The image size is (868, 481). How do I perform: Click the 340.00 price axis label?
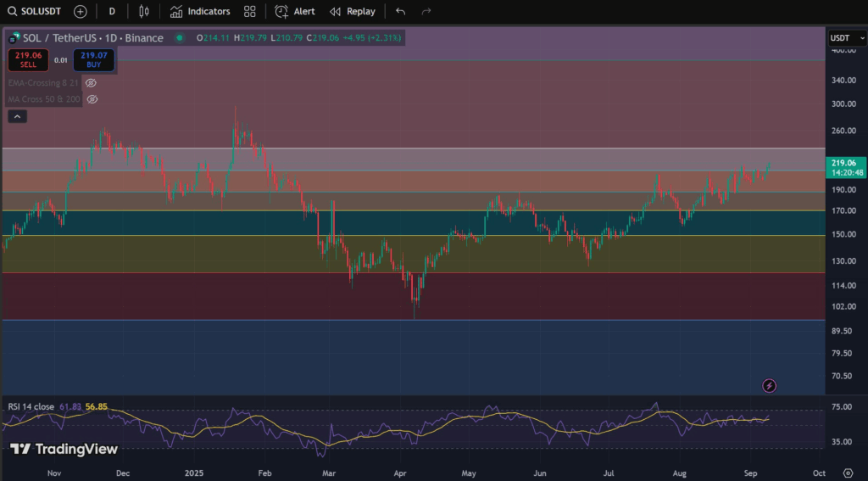click(843, 81)
